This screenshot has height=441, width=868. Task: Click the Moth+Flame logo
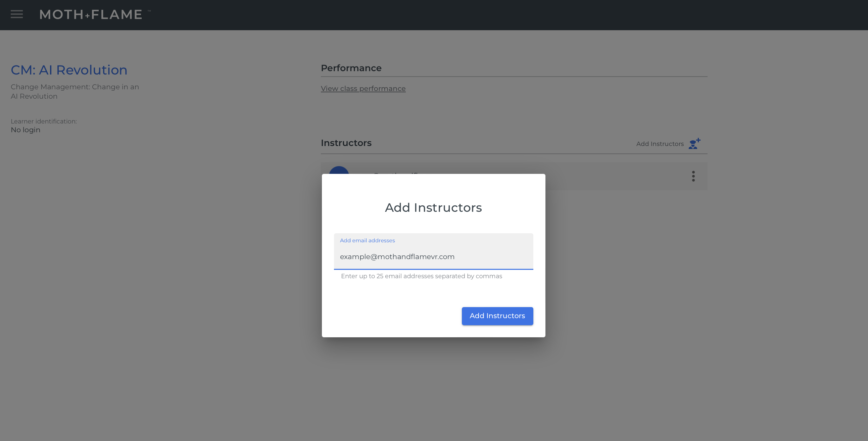(x=91, y=14)
